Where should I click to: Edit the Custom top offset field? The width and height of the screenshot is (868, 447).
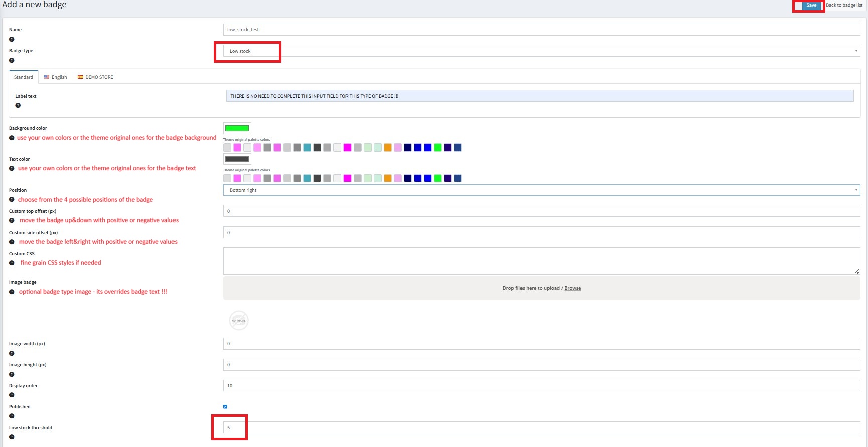point(542,211)
